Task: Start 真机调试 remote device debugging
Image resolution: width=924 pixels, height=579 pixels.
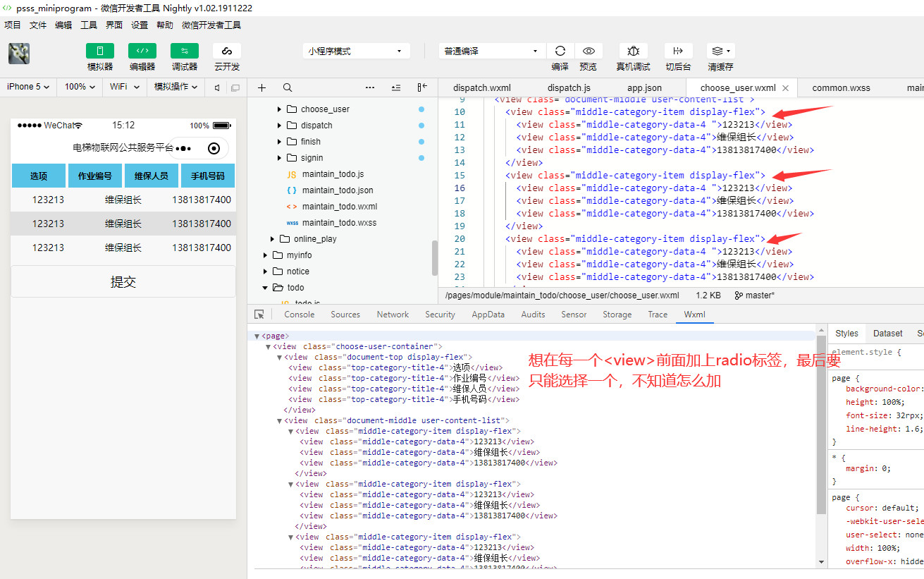Action: pyautogui.click(x=634, y=51)
